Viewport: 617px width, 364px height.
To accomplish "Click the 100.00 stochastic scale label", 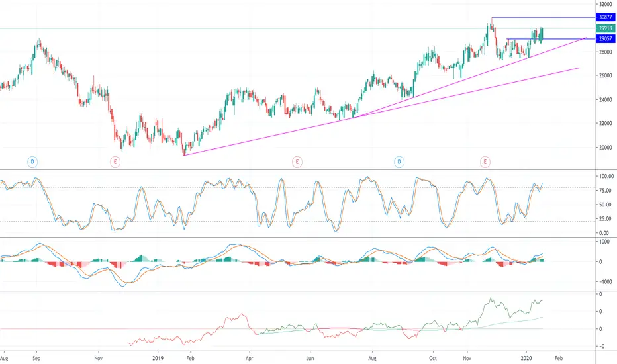I will pyautogui.click(x=606, y=176).
